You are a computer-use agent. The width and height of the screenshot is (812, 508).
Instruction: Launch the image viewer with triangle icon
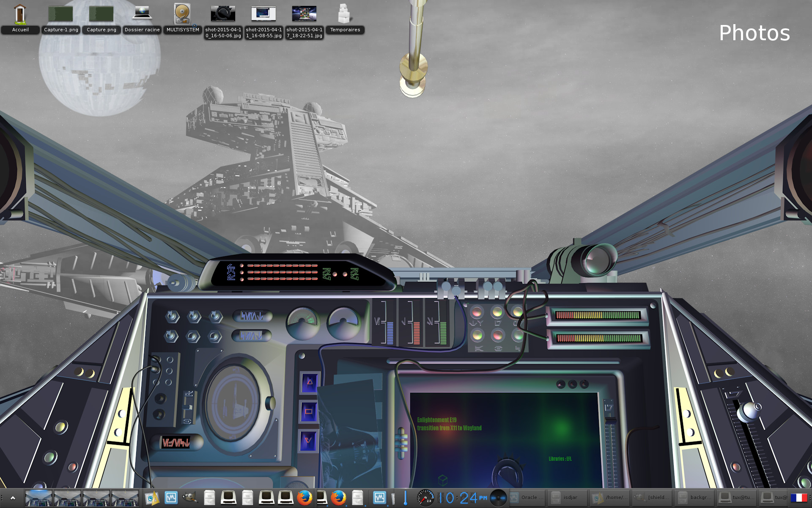click(152, 498)
